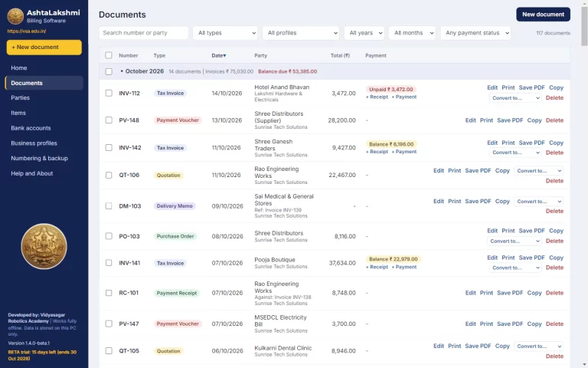Click the Purchase Order badge on PO-103

pos(175,236)
